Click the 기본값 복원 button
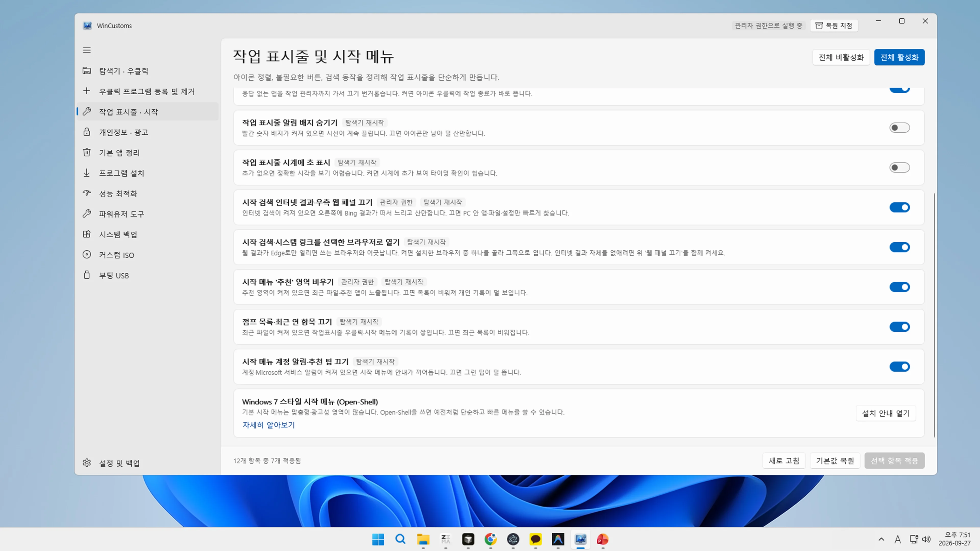The height and width of the screenshot is (551, 980). pos(835,460)
